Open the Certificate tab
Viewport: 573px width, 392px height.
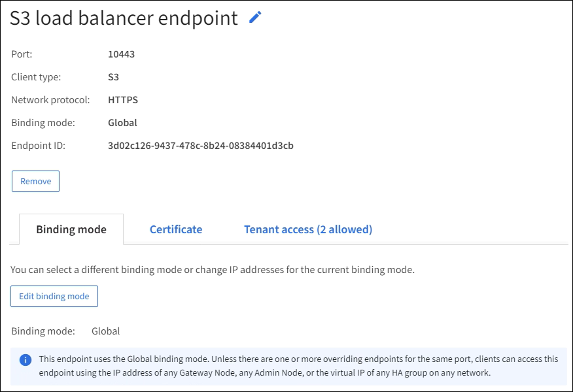coord(176,229)
